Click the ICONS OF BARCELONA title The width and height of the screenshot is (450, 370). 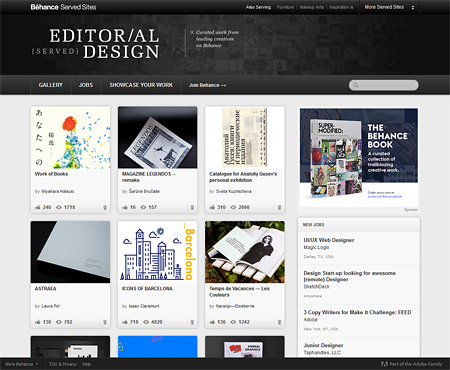tap(147, 289)
